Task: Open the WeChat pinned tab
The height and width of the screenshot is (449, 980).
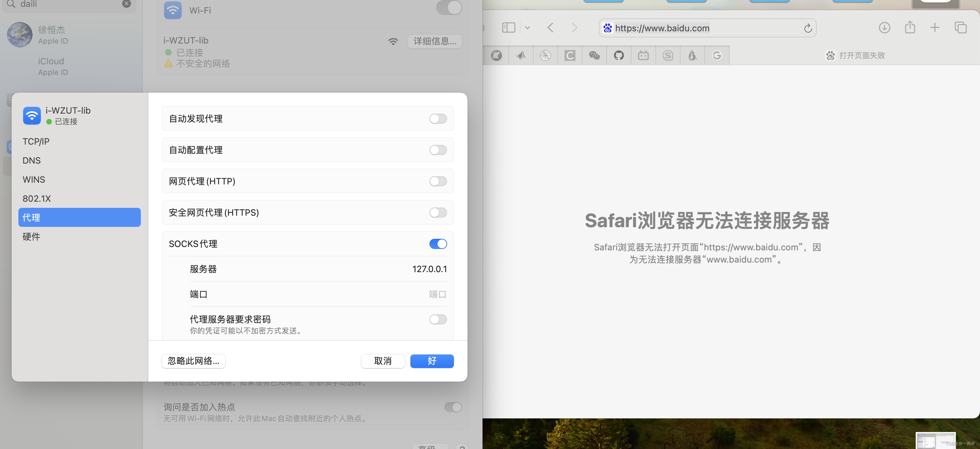Action: pos(594,55)
